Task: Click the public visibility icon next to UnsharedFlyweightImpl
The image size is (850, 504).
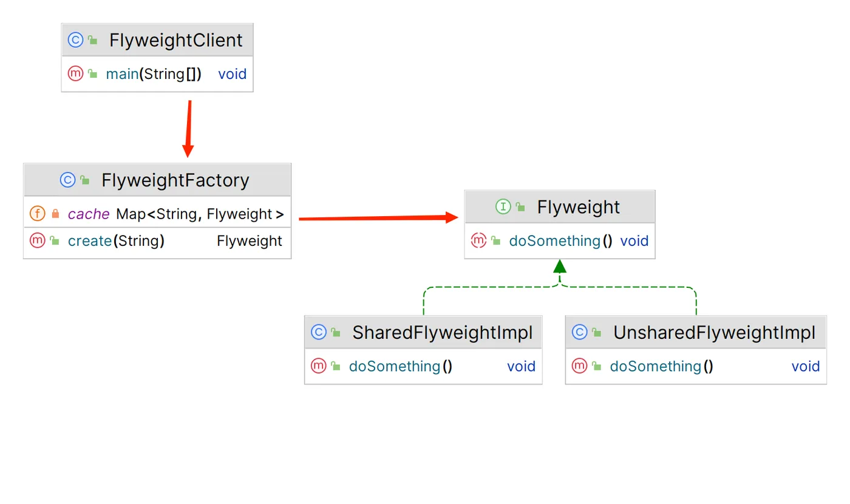Action: (597, 333)
